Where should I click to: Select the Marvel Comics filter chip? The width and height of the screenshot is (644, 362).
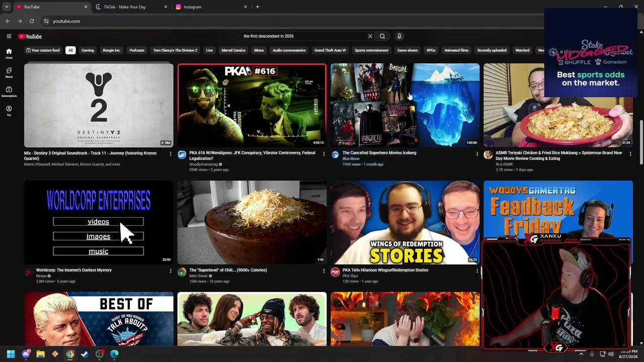pyautogui.click(x=233, y=50)
